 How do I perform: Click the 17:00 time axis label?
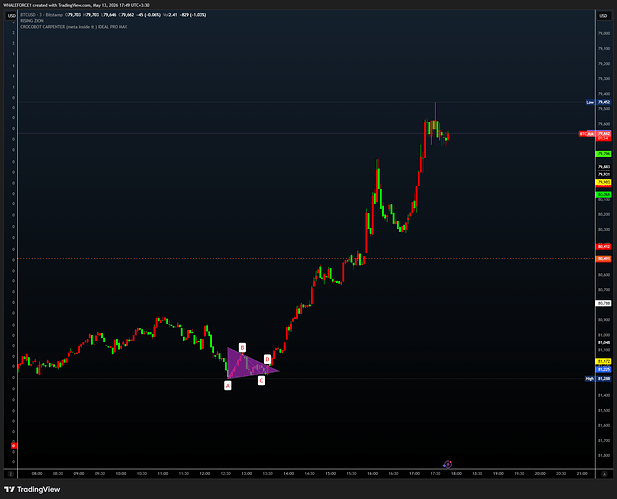click(414, 474)
